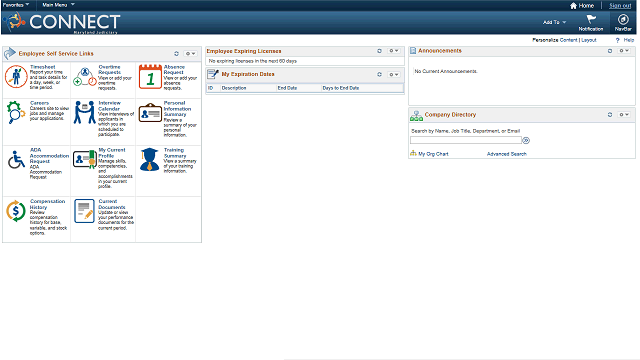Click the Notification flag icon
The image size is (640, 360).
tap(591, 19)
